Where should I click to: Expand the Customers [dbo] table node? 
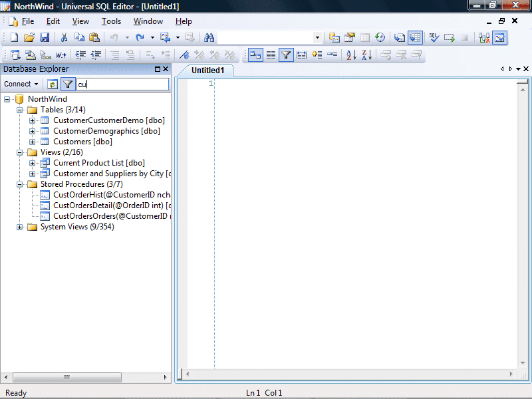coord(32,142)
